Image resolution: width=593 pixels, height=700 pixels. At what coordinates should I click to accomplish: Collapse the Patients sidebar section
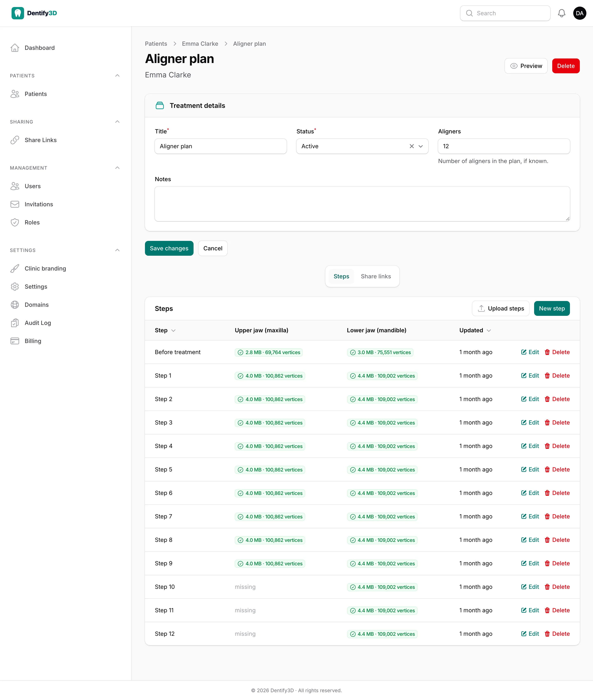coord(117,76)
